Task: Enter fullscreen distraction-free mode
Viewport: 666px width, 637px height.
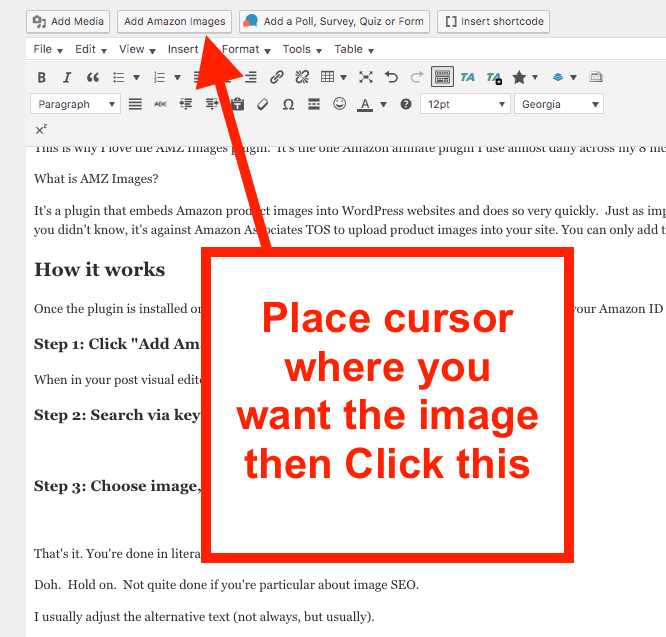Action: [x=366, y=77]
